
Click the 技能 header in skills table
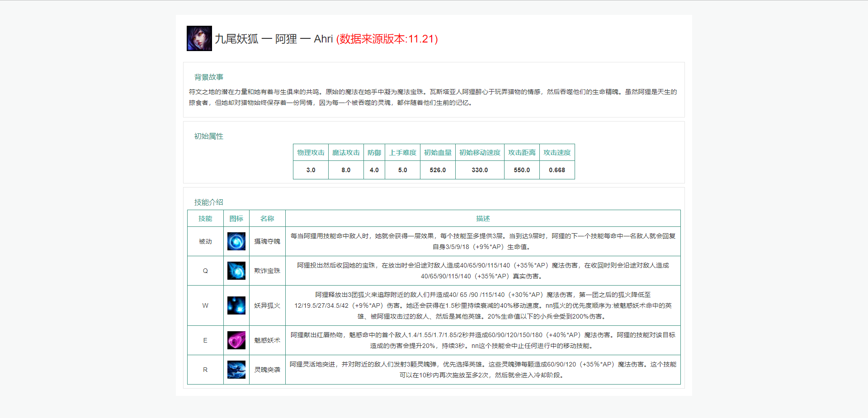[x=205, y=218]
